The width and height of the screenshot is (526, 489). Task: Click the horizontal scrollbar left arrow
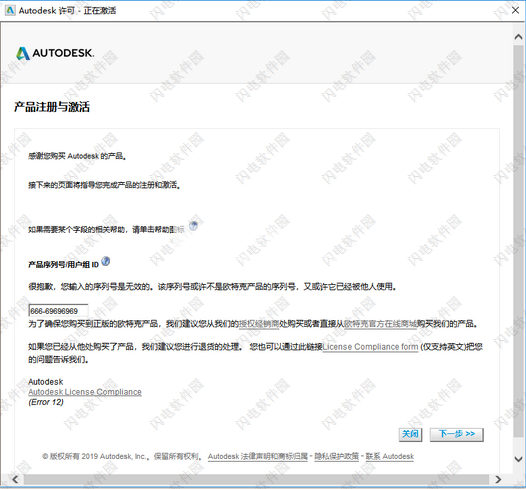(15, 480)
